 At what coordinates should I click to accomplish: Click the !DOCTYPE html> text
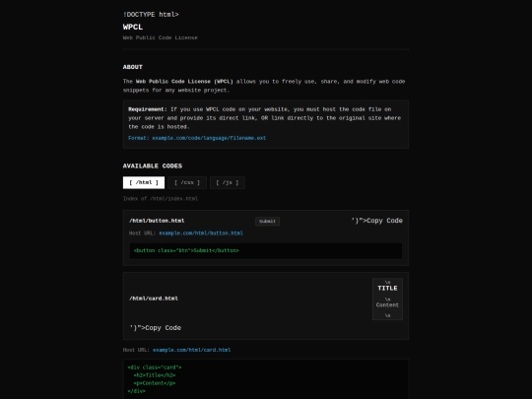pos(151,14)
